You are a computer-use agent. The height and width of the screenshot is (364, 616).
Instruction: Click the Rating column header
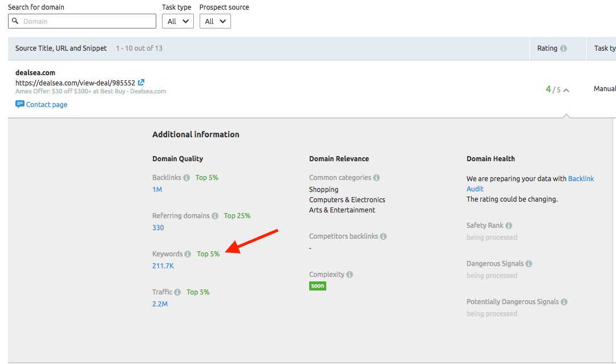pos(547,48)
